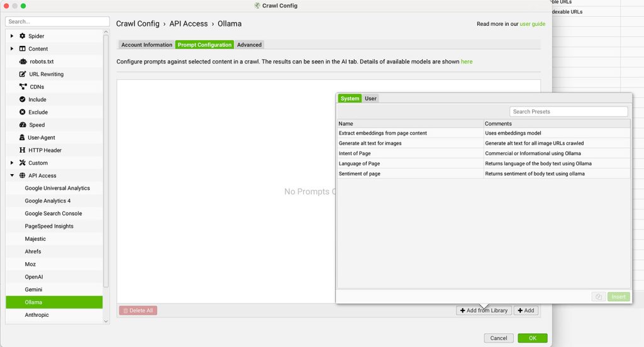Click the HTTP Header H icon

click(x=22, y=150)
